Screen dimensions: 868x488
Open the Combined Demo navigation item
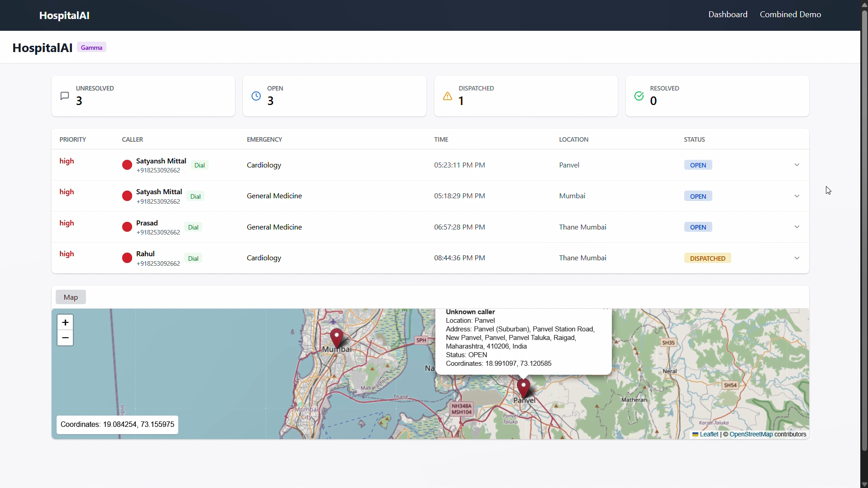[790, 14]
